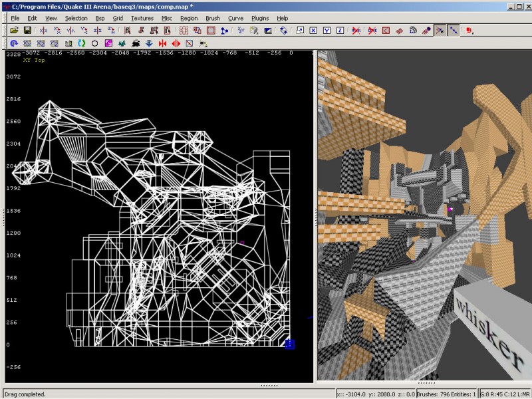The width and height of the screenshot is (532, 399).
Task: Open the Grid menu
Action: [x=118, y=19]
